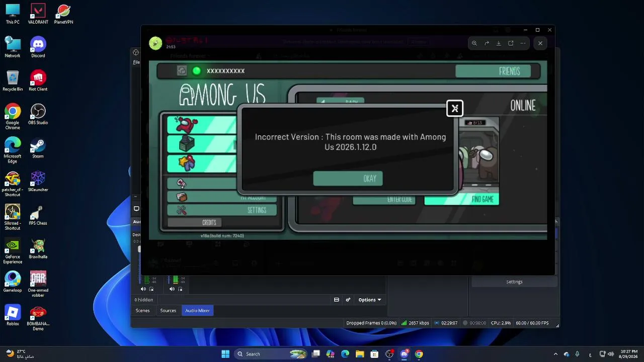
Task: Click the CPU: 2.9% status text
Action: (x=501, y=323)
